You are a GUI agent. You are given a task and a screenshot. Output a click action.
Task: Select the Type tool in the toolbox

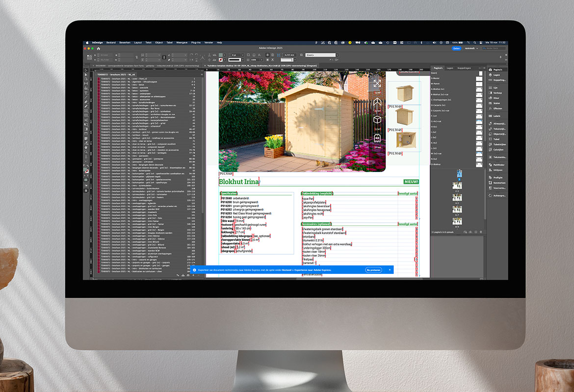[86, 93]
